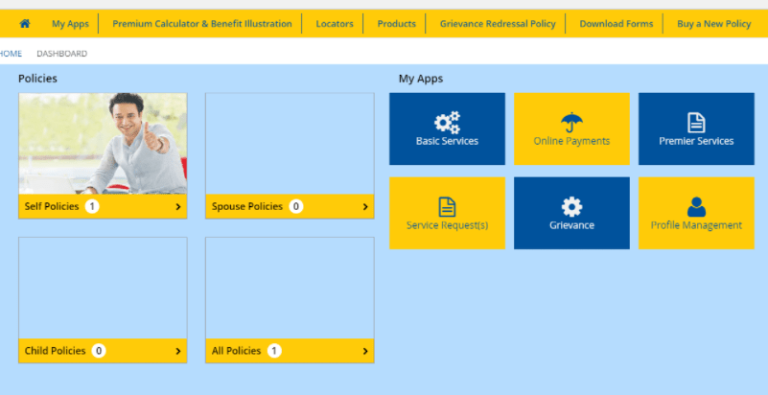This screenshot has width=768, height=395.
Task: Open the Download Forms menu item
Action: pyautogui.click(x=616, y=24)
